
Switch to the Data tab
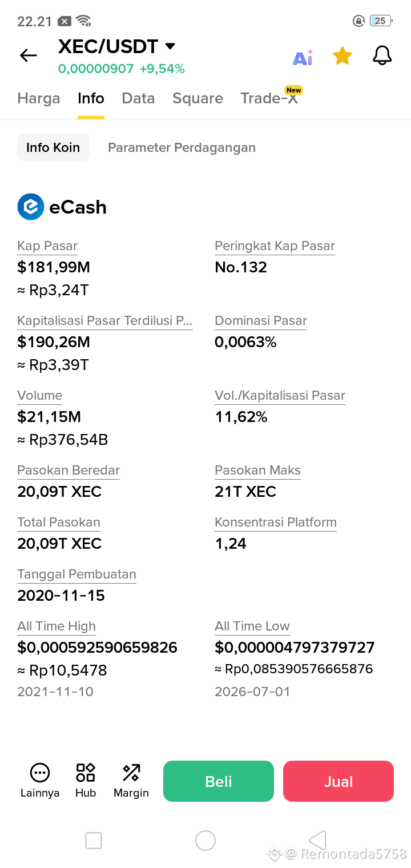138,98
